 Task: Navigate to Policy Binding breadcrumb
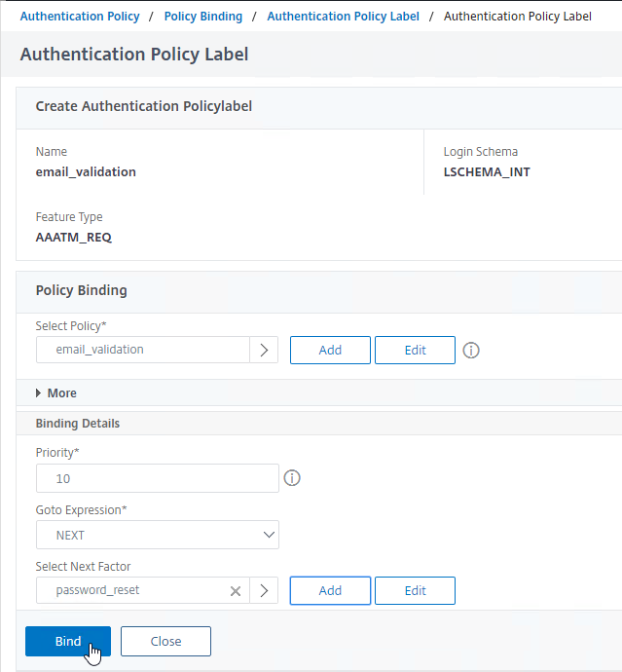203,17
